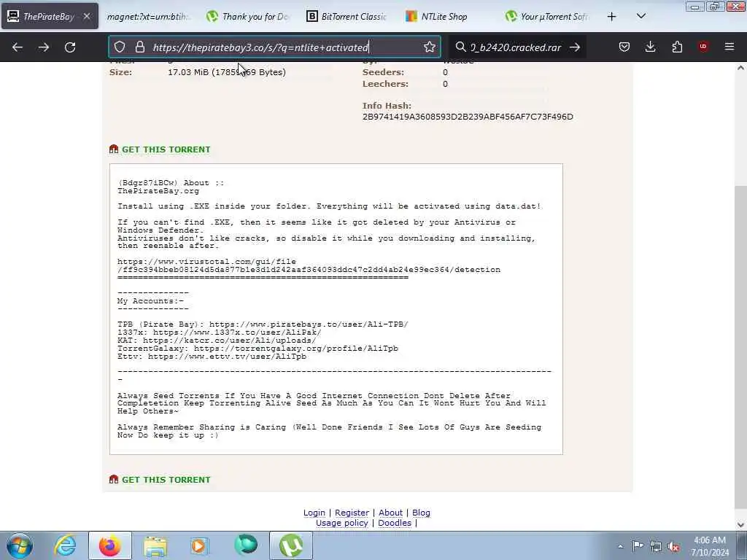Click the Action Center flag icon
This screenshot has width=747, height=560.
coord(638,546)
